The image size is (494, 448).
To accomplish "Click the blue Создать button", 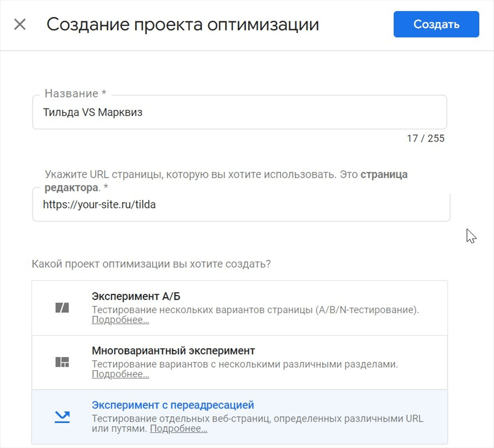I will [x=436, y=24].
